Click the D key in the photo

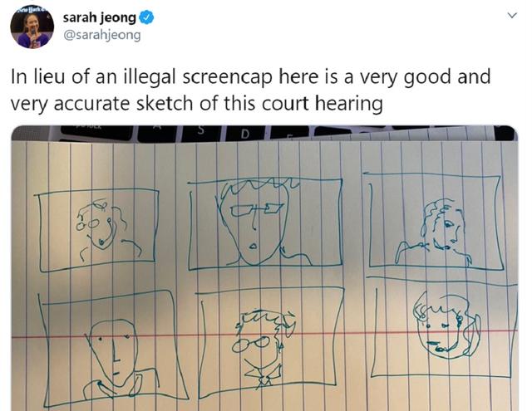tap(246, 134)
